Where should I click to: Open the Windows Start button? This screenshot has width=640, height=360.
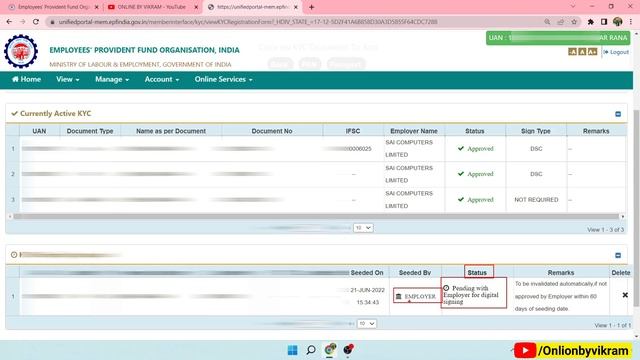point(292,350)
